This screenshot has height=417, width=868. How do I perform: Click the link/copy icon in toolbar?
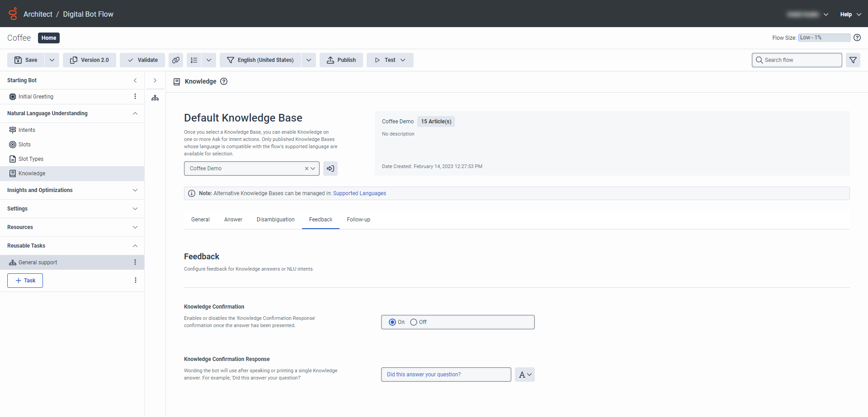176,60
